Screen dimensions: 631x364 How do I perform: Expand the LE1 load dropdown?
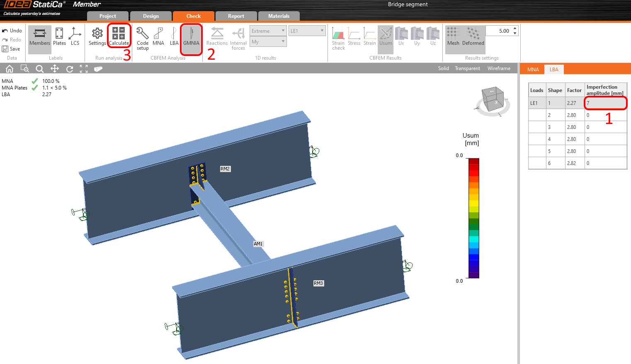(307, 31)
